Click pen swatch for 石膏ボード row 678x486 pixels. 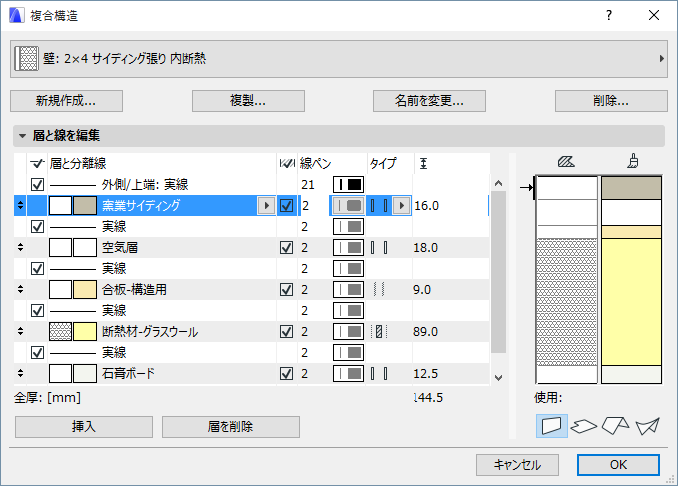tap(348, 374)
